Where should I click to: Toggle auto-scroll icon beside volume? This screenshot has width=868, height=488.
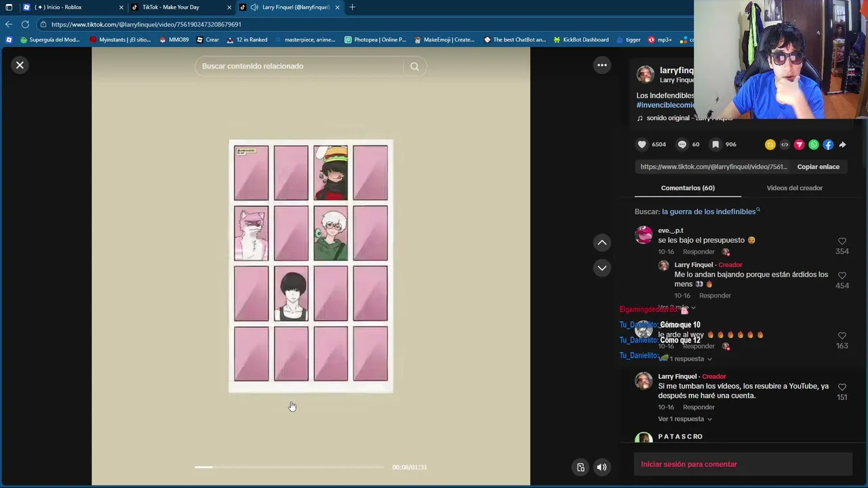click(580, 467)
